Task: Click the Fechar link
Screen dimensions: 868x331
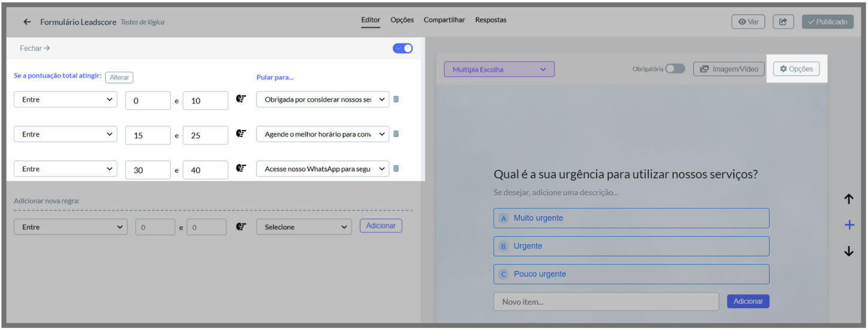Action: click(35, 48)
